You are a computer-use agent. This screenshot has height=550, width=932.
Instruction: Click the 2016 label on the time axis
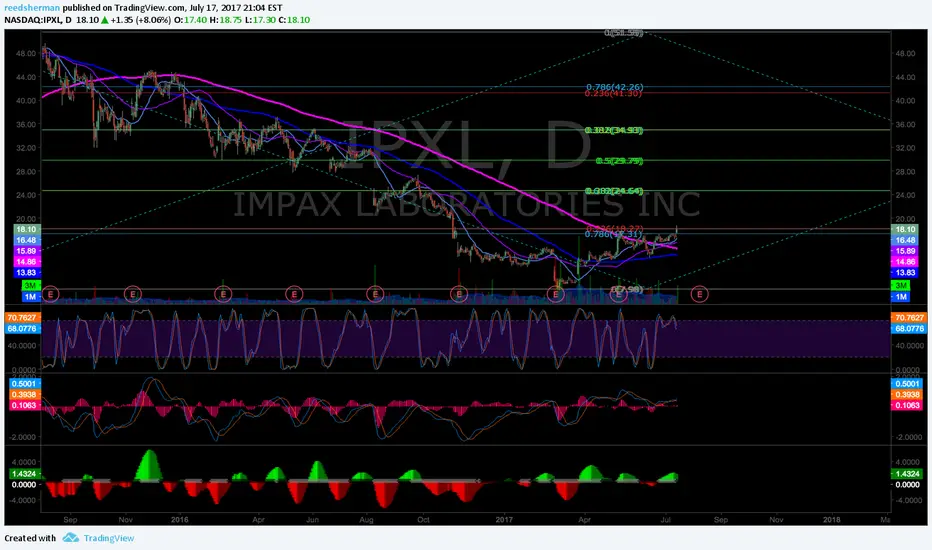click(x=180, y=520)
